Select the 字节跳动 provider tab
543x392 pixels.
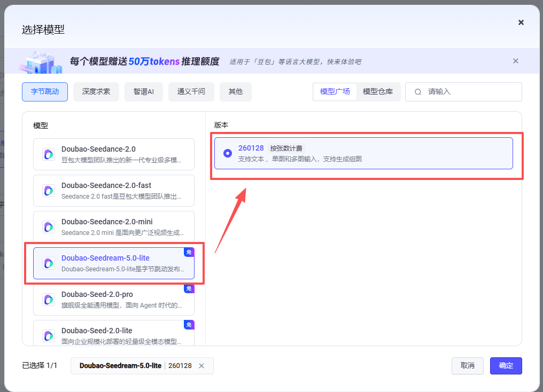(45, 92)
